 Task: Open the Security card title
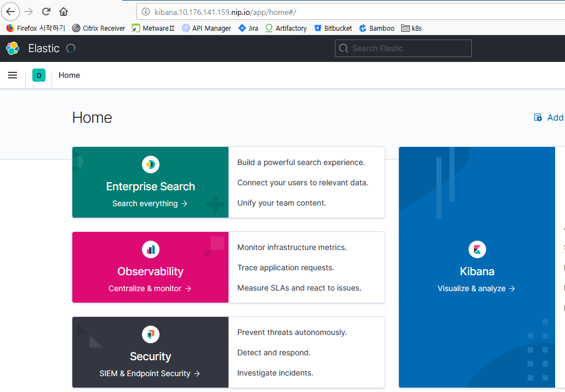pos(151,356)
